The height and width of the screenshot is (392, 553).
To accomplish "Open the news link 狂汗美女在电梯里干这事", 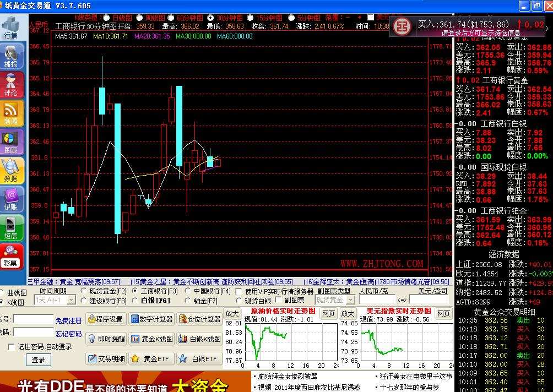I will coord(416,377).
